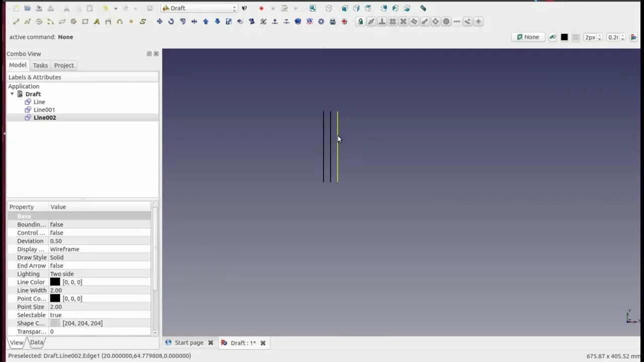Image resolution: width=644 pixels, height=362 pixels.
Task: Collapse the Draft document tree node
Action: [12, 94]
